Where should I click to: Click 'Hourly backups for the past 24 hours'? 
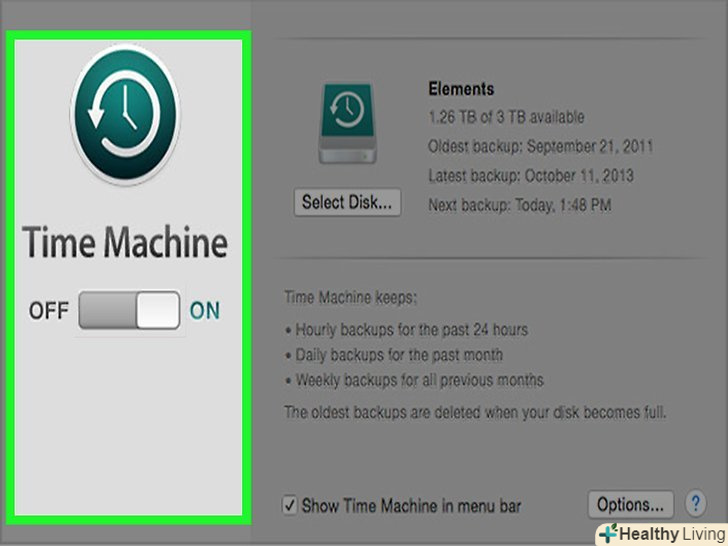(x=412, y=330)
